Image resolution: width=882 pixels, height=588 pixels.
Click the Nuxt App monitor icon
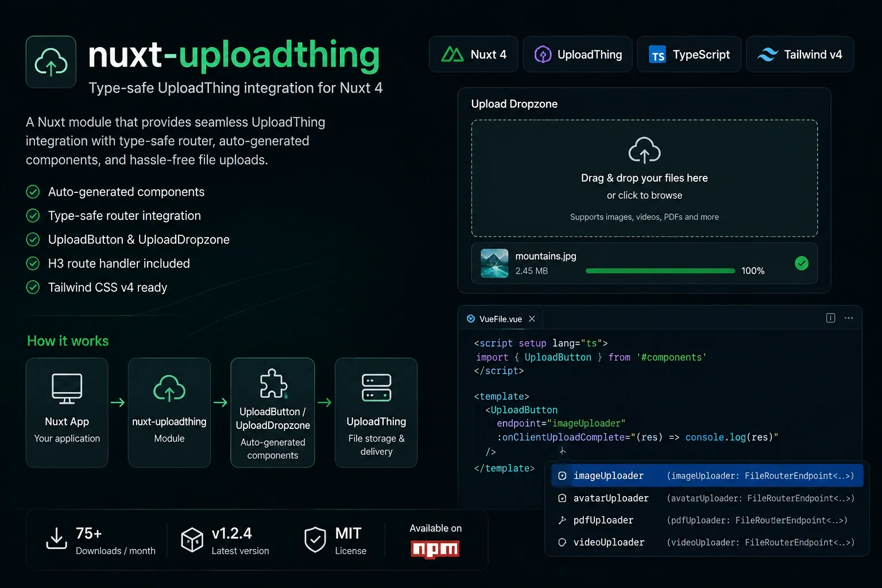pyautogui.click(x=67, y=389)
